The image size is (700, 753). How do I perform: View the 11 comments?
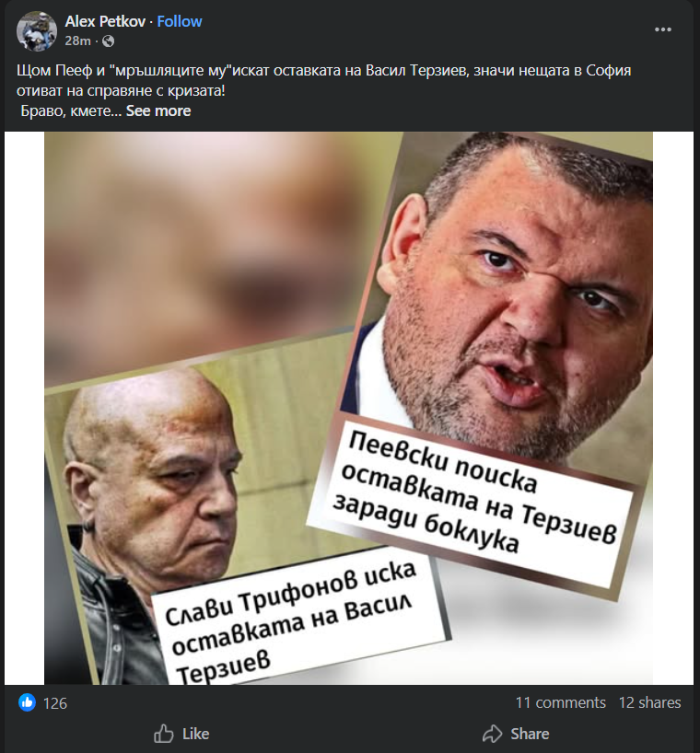tap(560, 702)
